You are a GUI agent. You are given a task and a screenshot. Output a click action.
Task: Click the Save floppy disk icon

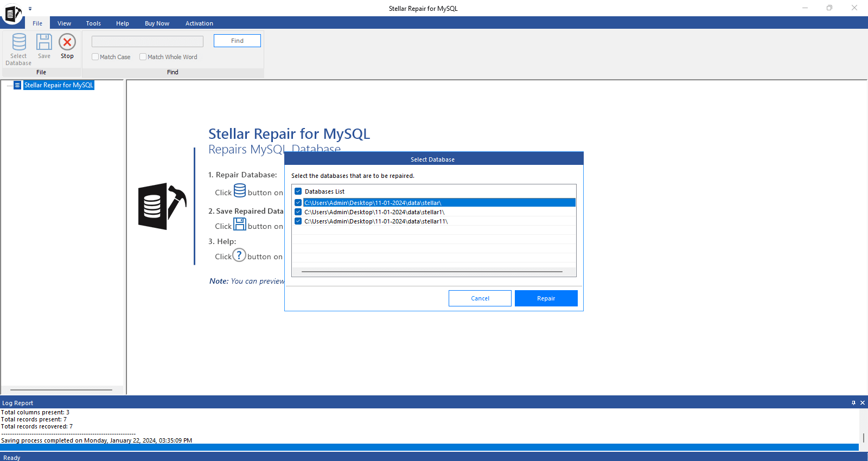[x=44, y=42]
